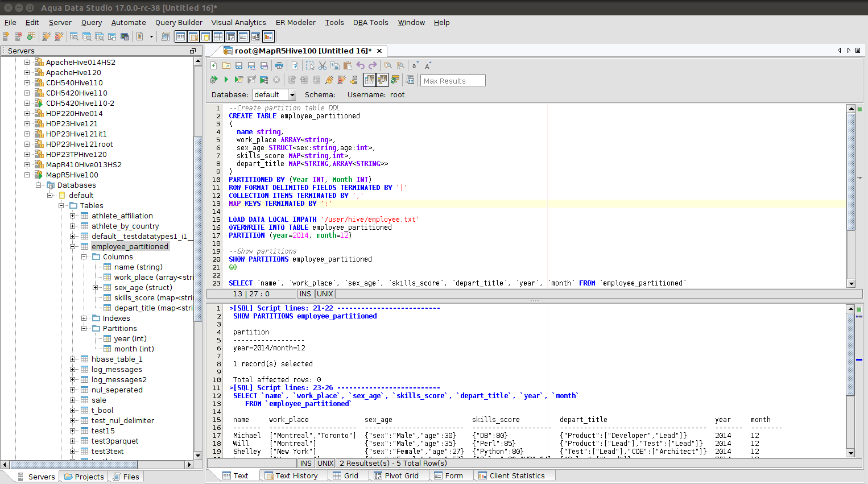This screenshot has height=484, width=868.
Task: Click the Paste clipboard icon
Action: 347,66
